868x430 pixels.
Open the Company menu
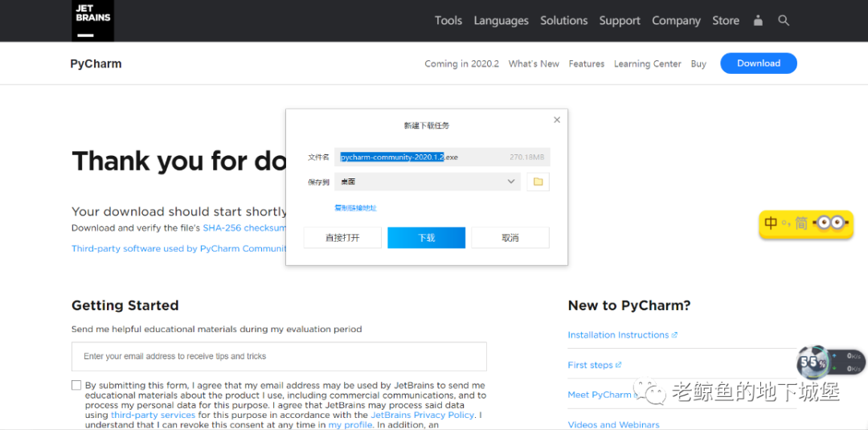pyautogui.click(x=676, y=20)
